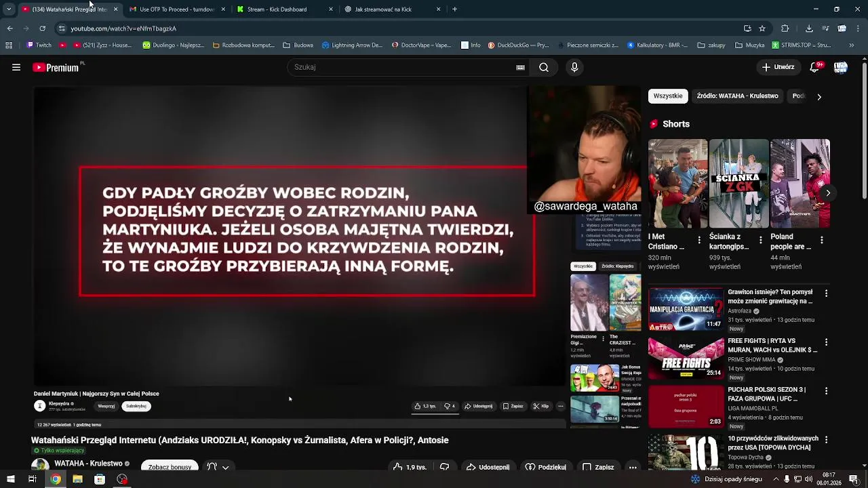This screenshot has height=488, width=868.
Task: Open options for Grawiton istnieje video
Action: coord(826,293)
